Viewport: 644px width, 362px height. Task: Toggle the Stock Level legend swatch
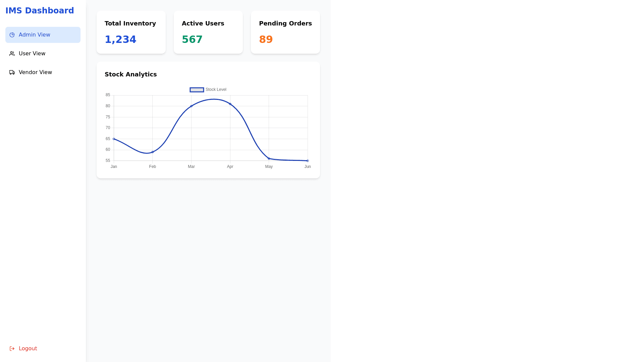pyautogui.click(x=197, y=90)
